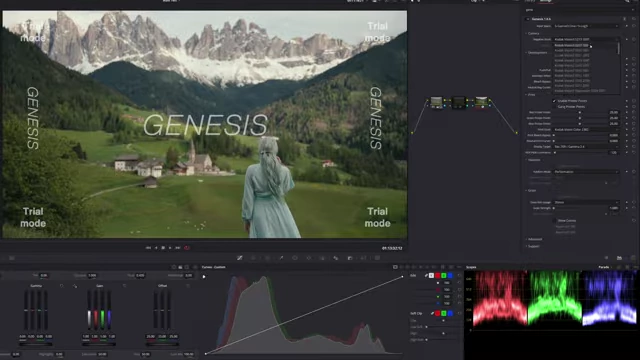Click the Saturation value field 50.00
The height and width of the screenshot is (360, 640).
tap(102, 354)
